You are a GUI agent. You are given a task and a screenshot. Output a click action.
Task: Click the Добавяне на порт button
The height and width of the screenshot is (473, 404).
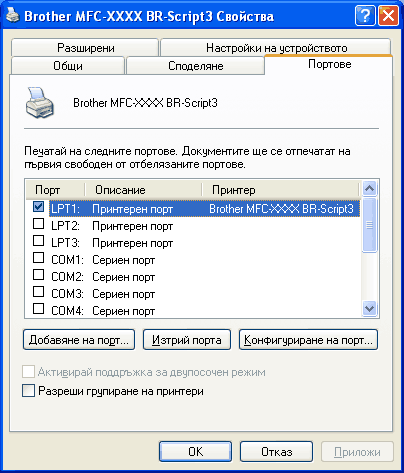point(79,340)
